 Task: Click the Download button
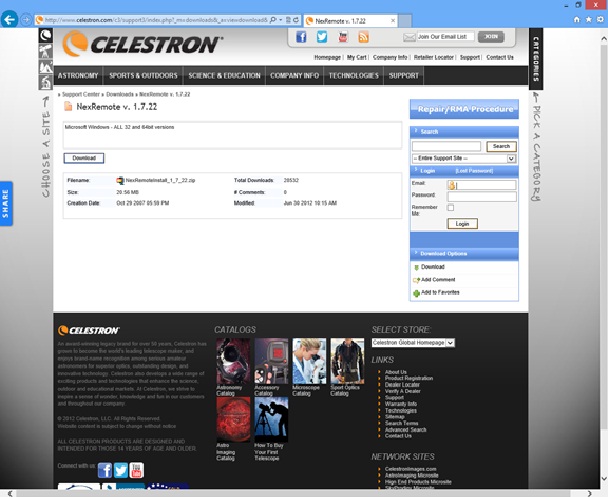84,158
